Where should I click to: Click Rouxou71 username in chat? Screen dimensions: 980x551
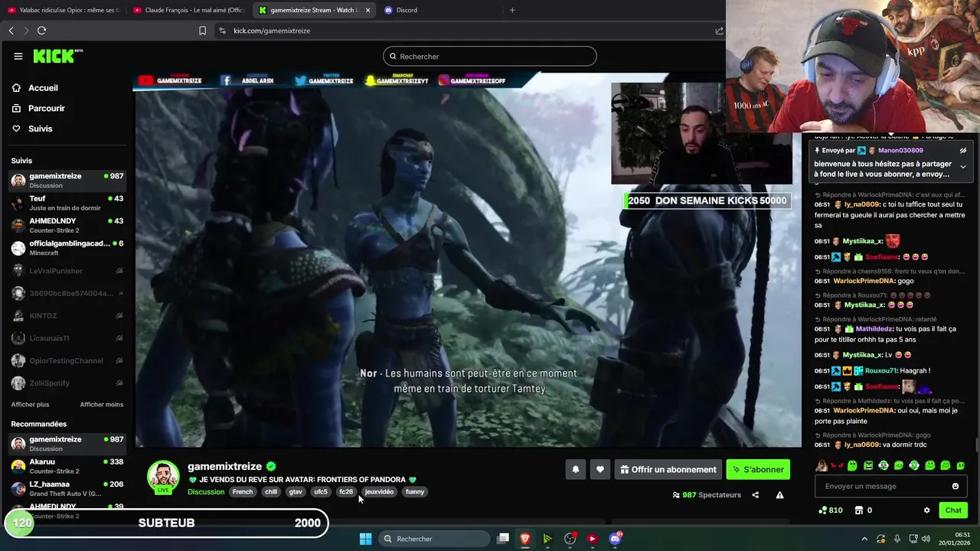[x=881, y=370]
